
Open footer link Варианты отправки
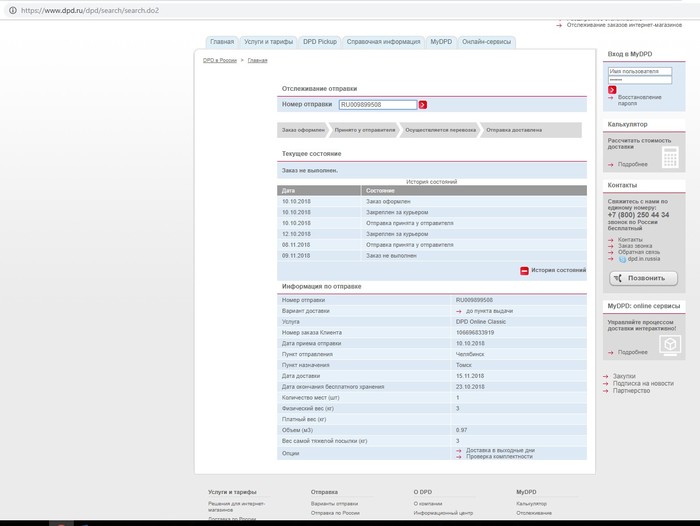click(334, 504)
